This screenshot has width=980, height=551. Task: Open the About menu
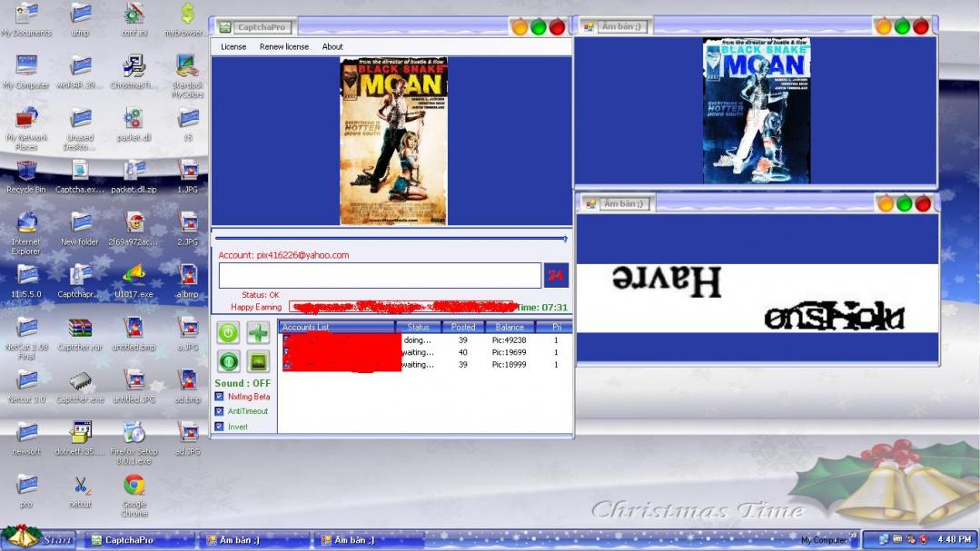[332, 47]
